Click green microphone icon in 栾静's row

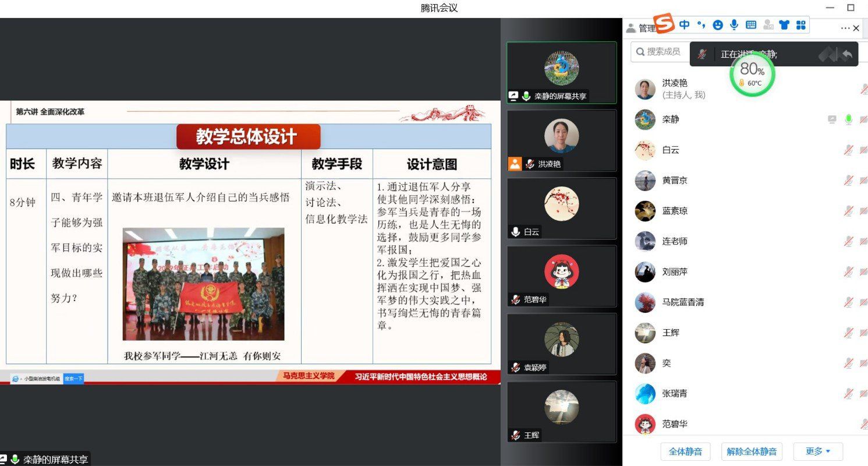849,119
